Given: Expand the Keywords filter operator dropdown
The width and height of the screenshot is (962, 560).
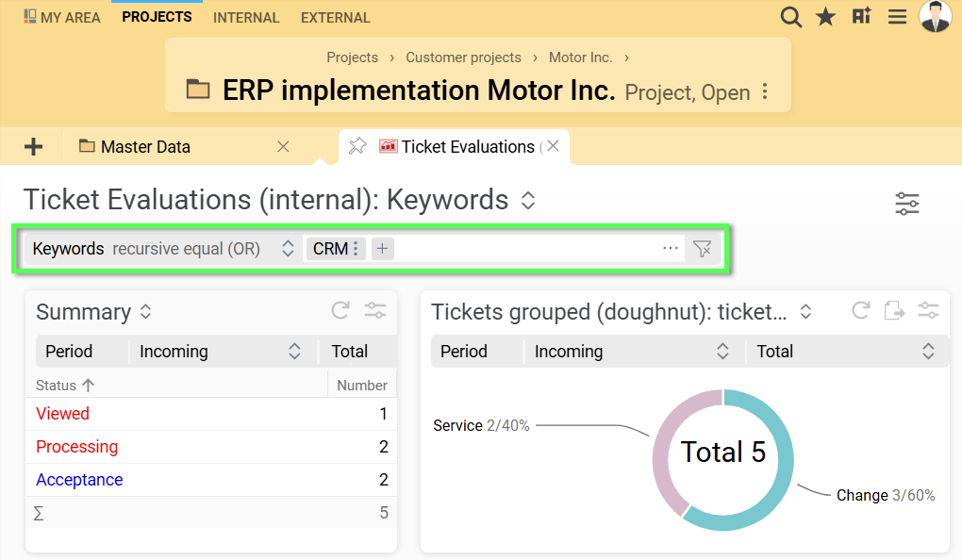Looking at the screenshot, I should [x=289, y=249].
